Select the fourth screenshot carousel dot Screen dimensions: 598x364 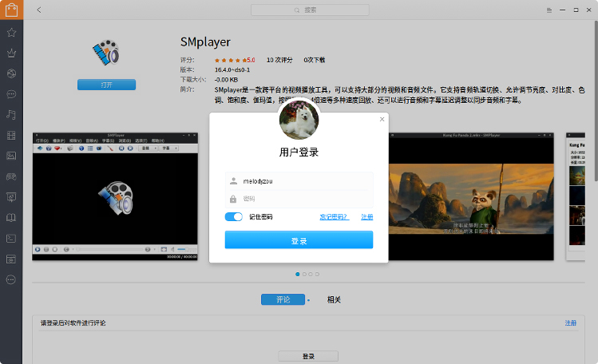(x=317, y=274)
